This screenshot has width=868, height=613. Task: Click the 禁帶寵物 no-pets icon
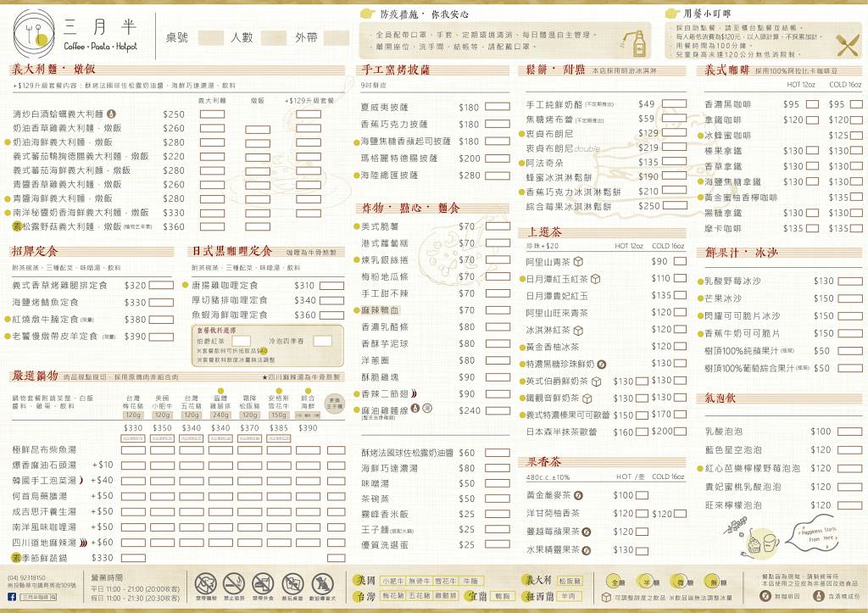click(x=206, y=583)
